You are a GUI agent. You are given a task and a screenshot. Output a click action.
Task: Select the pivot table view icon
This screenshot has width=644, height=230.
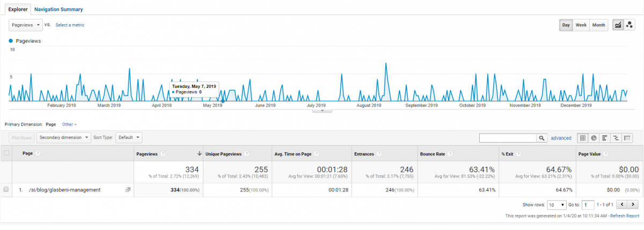pyautogui.click(x=627, y=138)
